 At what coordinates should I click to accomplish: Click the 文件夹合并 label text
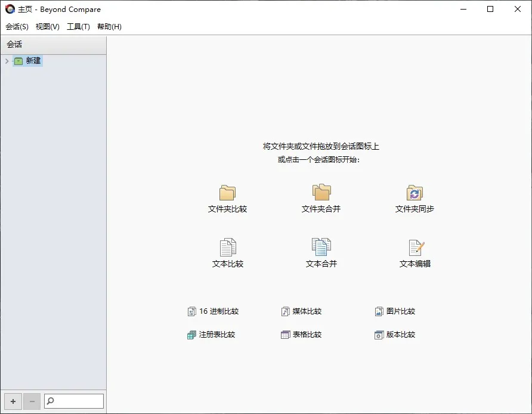[321, 209]
